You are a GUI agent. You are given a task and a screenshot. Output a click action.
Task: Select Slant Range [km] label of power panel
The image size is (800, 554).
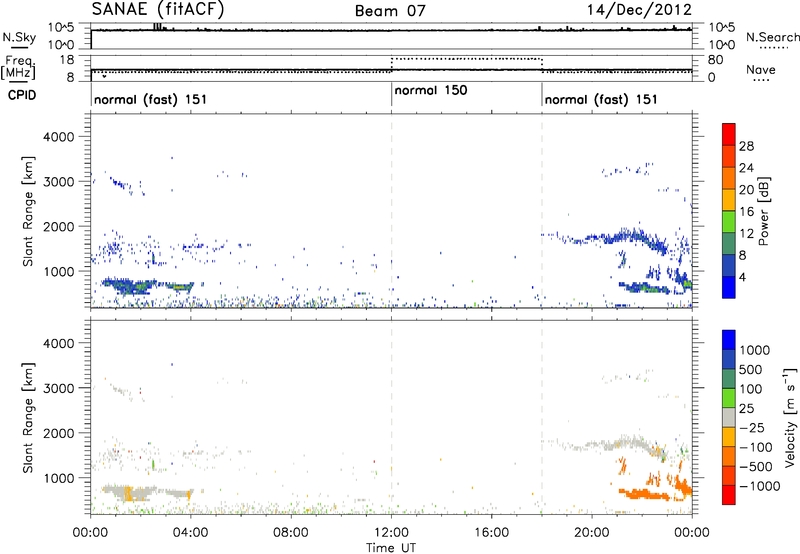pyautogui.click(x=28, y=211)
